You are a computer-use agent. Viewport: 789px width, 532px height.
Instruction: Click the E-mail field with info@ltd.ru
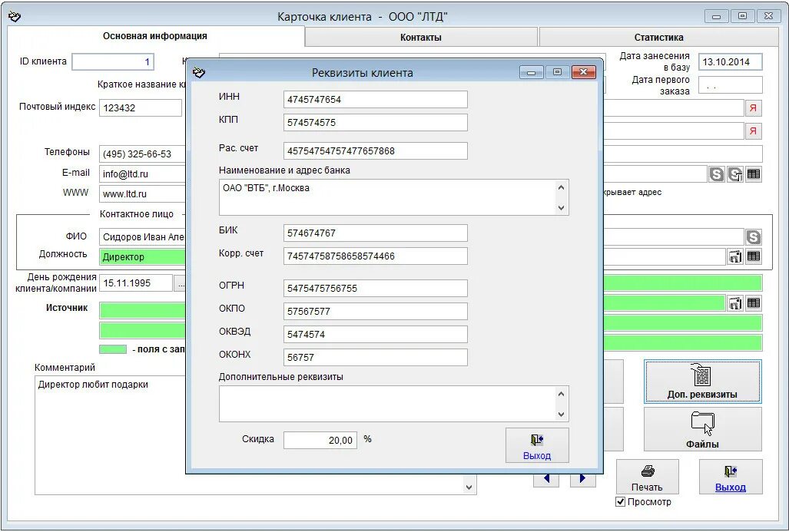[x=143, y=174]
